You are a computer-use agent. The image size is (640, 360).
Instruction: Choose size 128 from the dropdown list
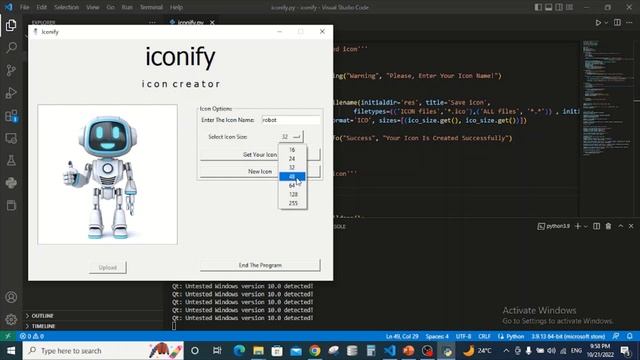coord(292,194)
